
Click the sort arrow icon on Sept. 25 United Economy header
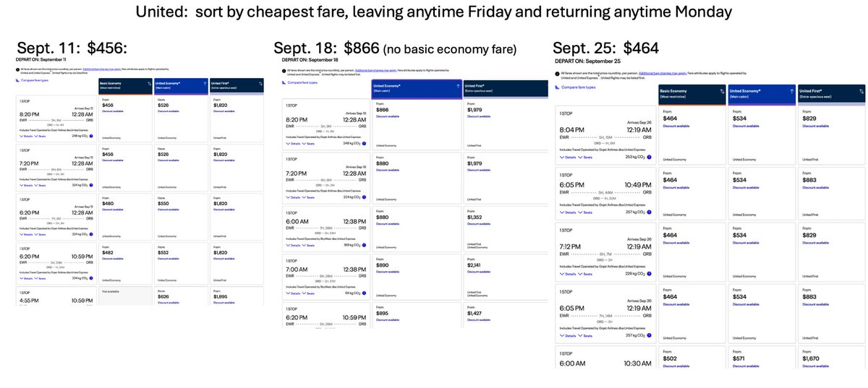(x=790, y=92)
